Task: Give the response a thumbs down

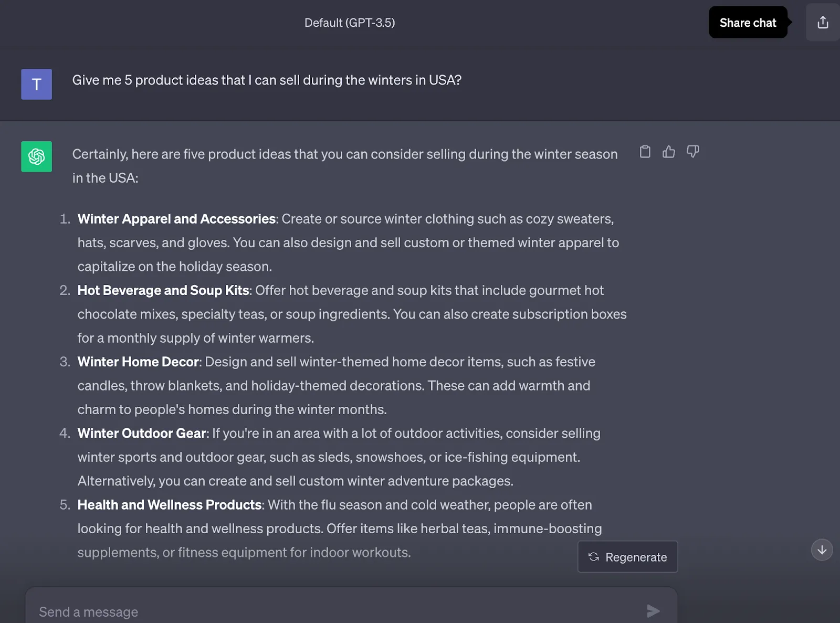Action: (x=692, y=152)
